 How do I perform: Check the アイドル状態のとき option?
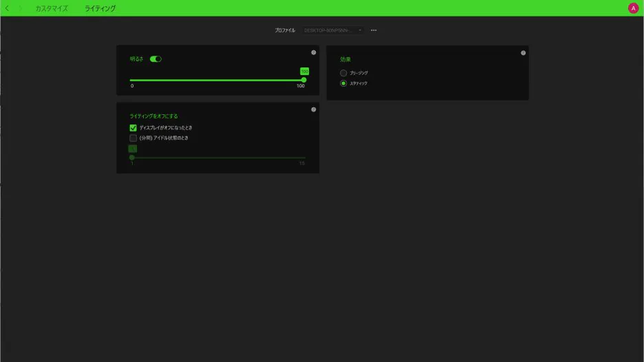tap(133, 138)
